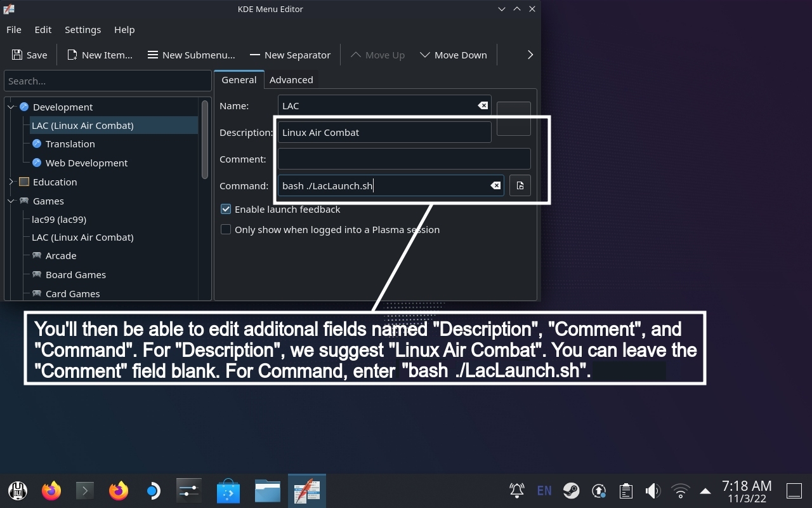Viewport: 812px width, 508px height.
Task: Click the Move Up toolbar button
Action: coord(377,55)
